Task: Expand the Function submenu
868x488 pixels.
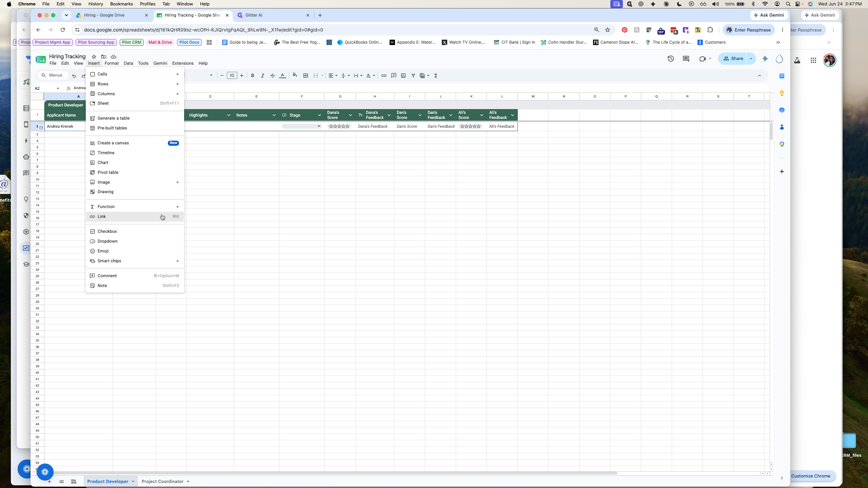Action: pyautogui.click(x=135, y=207)
